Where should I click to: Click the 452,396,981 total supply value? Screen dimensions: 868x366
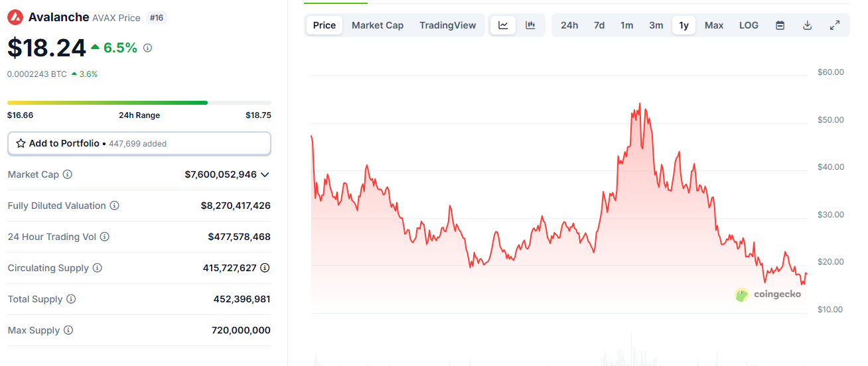tap(242, 299)
